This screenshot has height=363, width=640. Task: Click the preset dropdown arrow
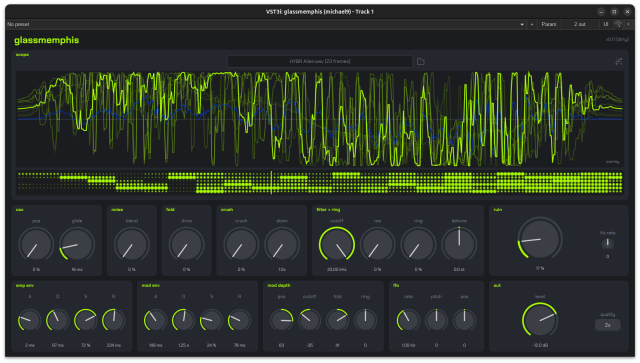click(522, 24)
